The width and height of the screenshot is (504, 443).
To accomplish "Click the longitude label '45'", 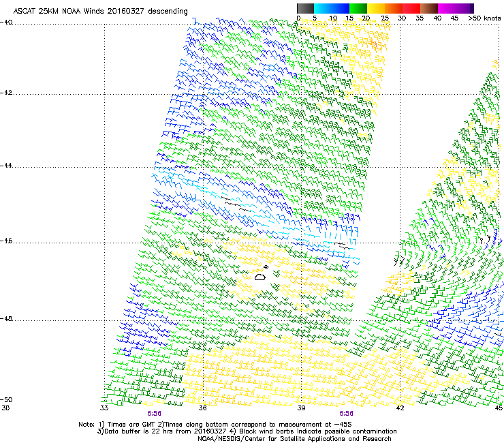I will tap(499, 408).
